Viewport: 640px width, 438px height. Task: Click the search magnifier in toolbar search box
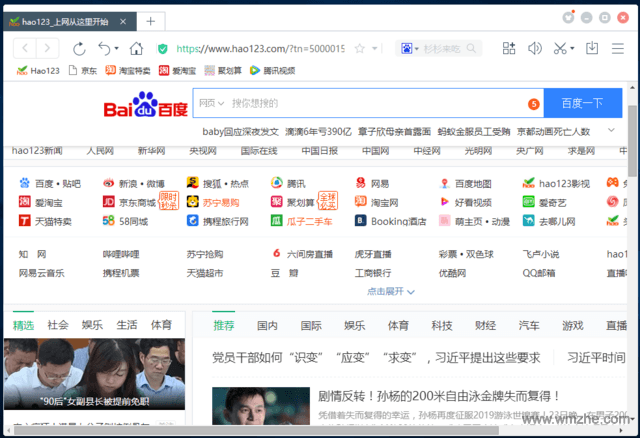coord(471,49)
